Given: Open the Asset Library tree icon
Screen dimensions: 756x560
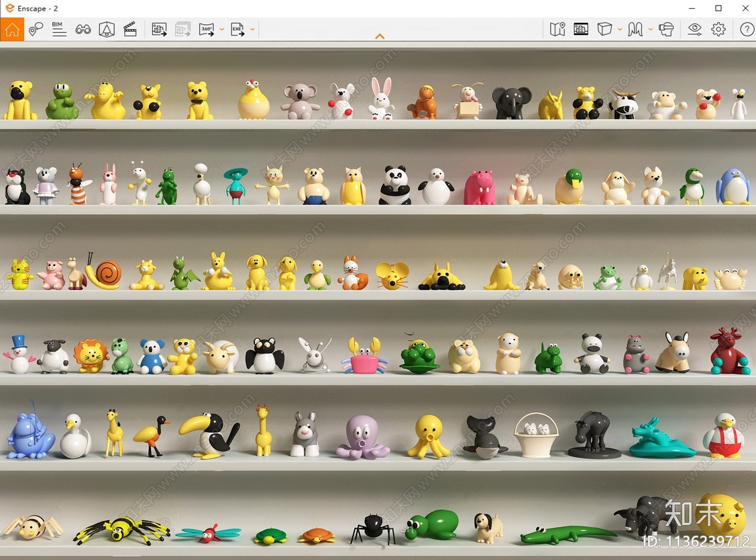Looking at the screenshot, I should (x=107, y=29).
